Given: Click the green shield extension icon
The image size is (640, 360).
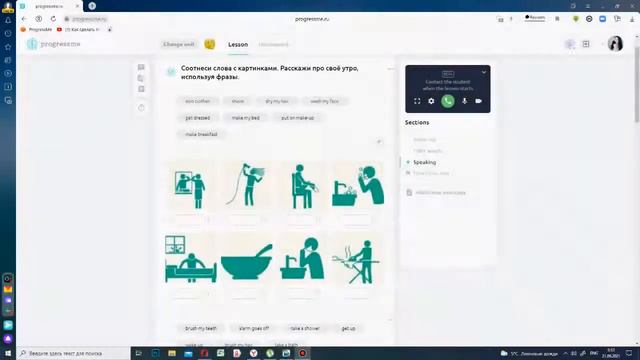Looking at the screenshot, I should [576, 19].
